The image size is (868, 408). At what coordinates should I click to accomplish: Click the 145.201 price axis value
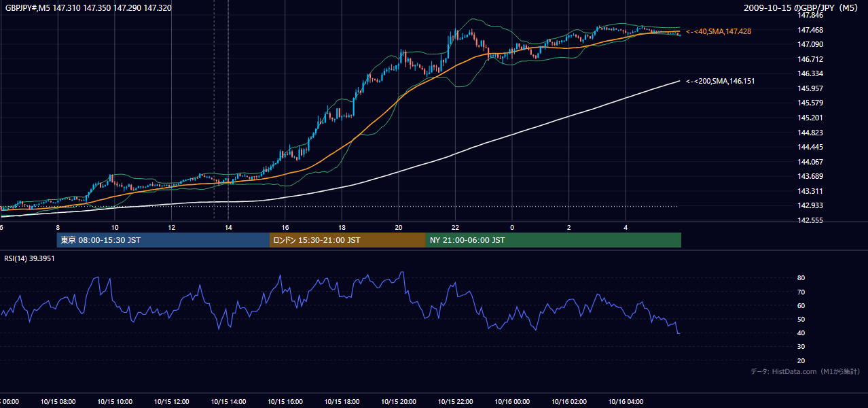tap(810, 118)
